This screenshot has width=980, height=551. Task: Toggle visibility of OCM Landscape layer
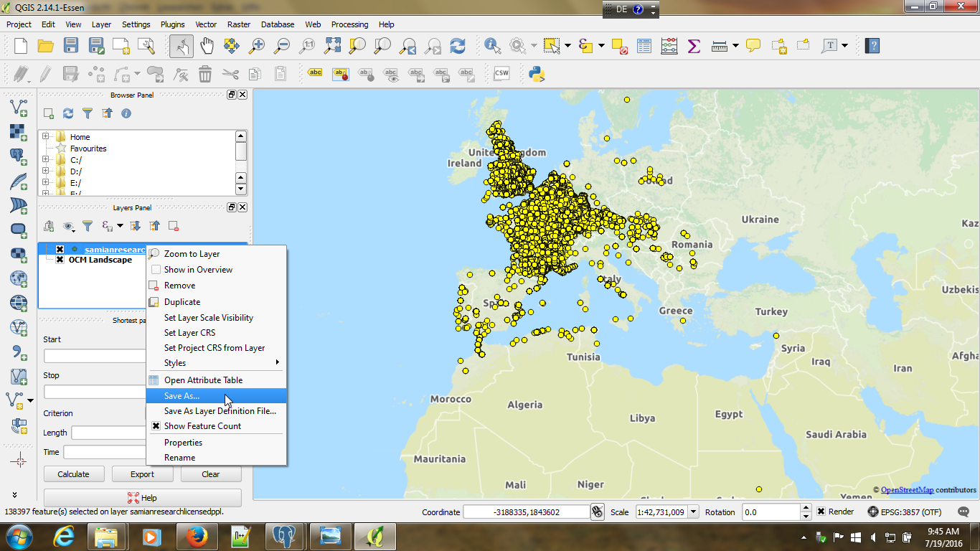click(x=60, y=260)
